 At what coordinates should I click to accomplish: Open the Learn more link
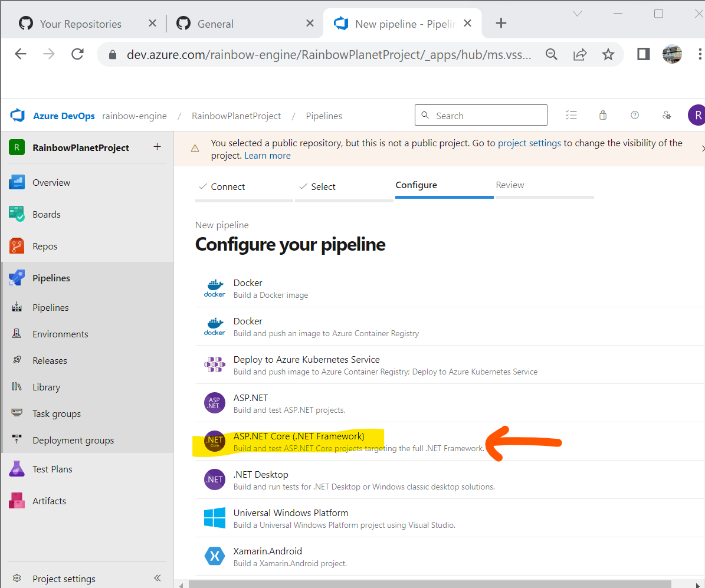267,156
